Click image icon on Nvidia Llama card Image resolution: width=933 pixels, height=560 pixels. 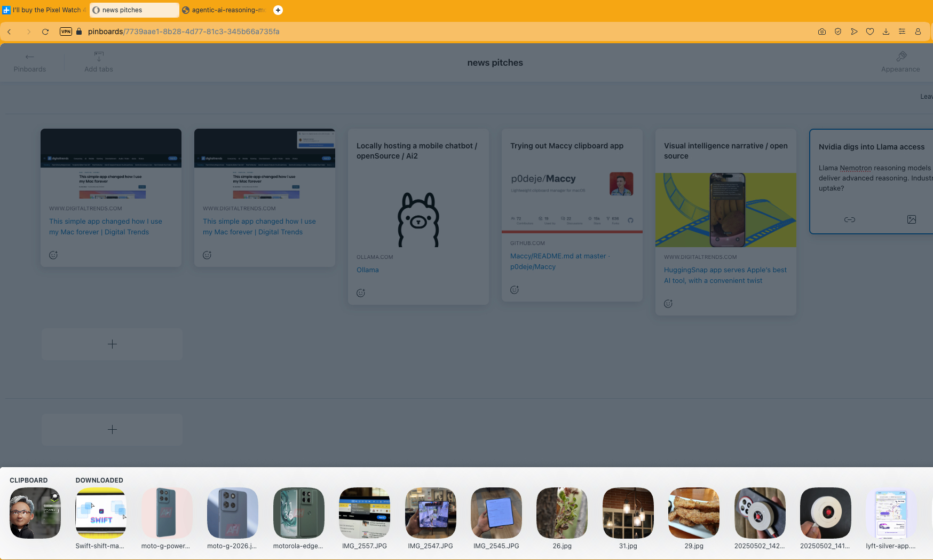click(912, 219)
